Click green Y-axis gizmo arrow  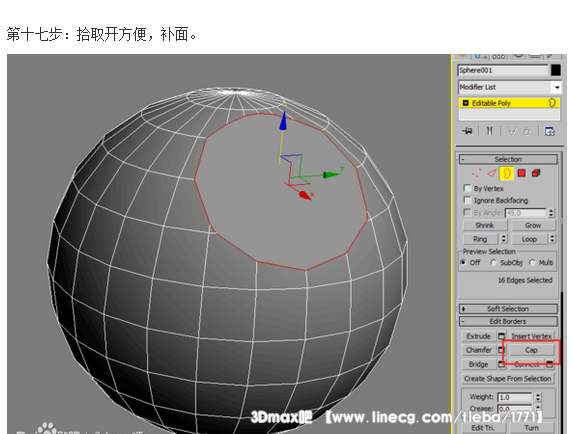tap(332, 175)
